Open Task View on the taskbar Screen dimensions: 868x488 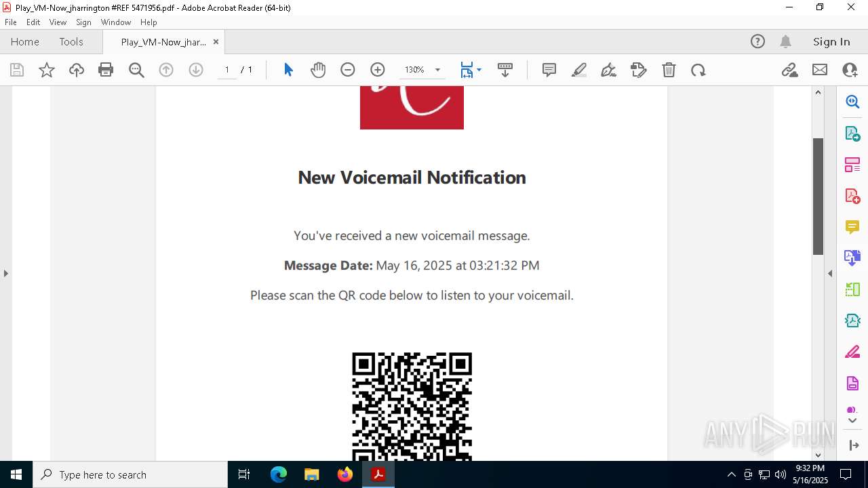click(244, 474)
